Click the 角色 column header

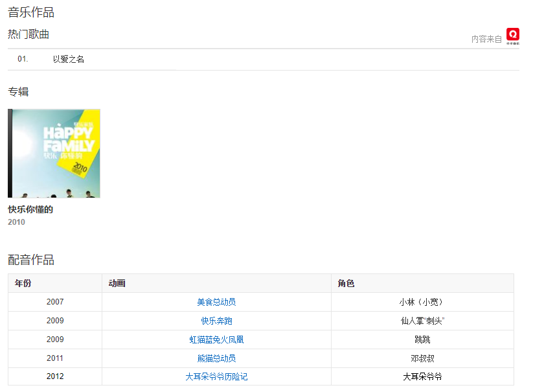[346, 284]
